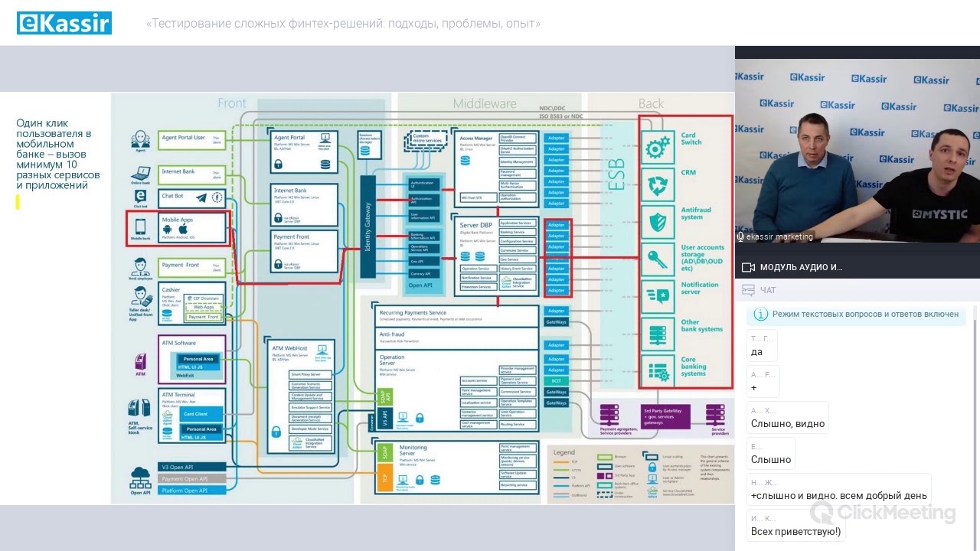The width and height of the screenshot is (980, 551).
Task: Select the chat message 'Всех приветствую!)'
Action: click(796, 525)
